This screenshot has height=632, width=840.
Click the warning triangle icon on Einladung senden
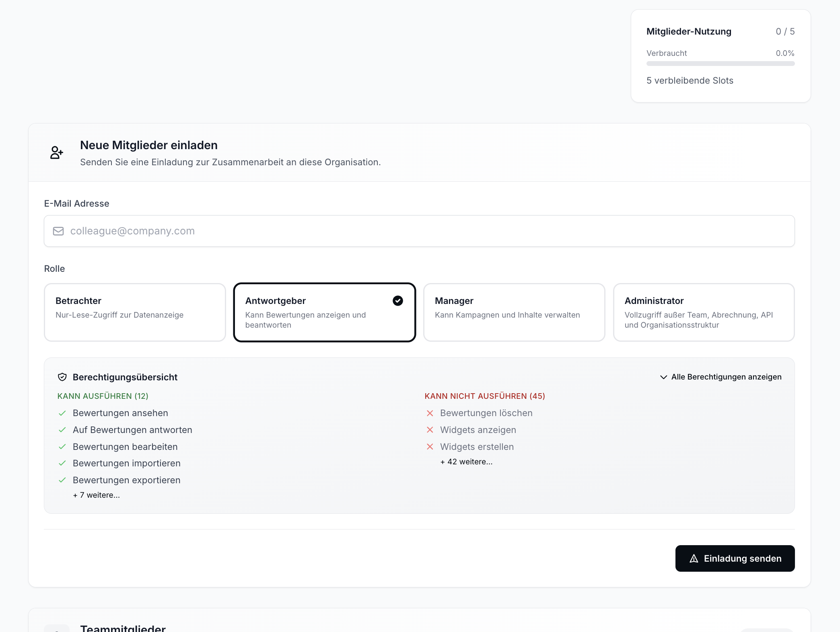[694, 558]
